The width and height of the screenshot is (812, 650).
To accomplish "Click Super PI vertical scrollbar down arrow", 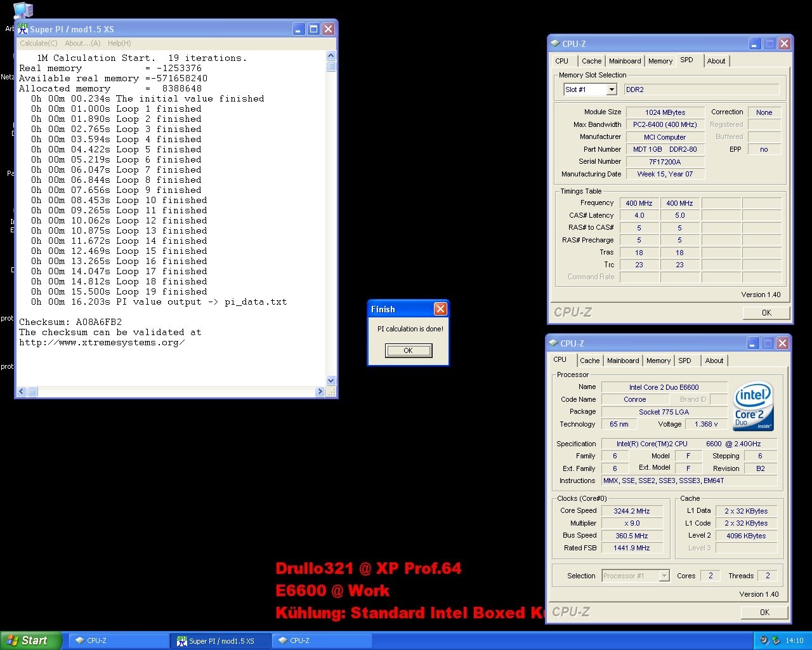I will [x=331, y=381].
